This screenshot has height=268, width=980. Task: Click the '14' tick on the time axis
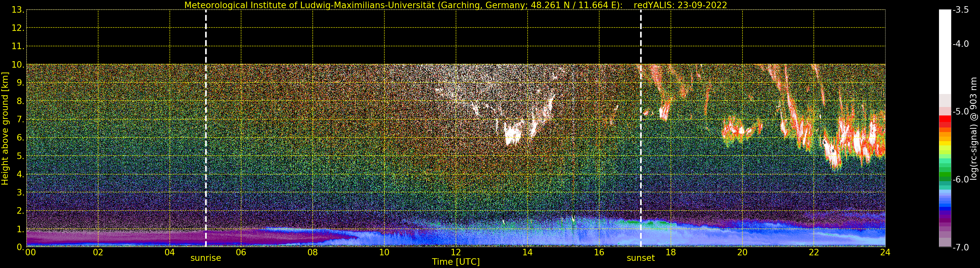[x=527, y=252]
